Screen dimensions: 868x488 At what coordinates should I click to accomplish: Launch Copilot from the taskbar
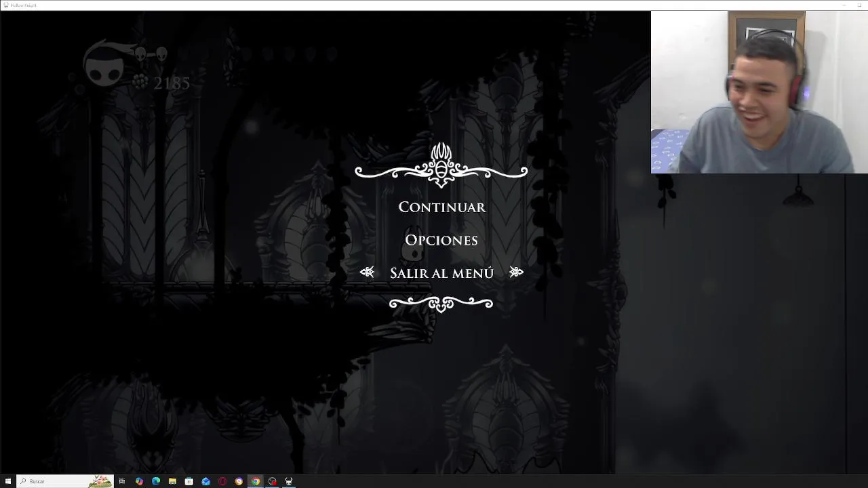(139, 481)
